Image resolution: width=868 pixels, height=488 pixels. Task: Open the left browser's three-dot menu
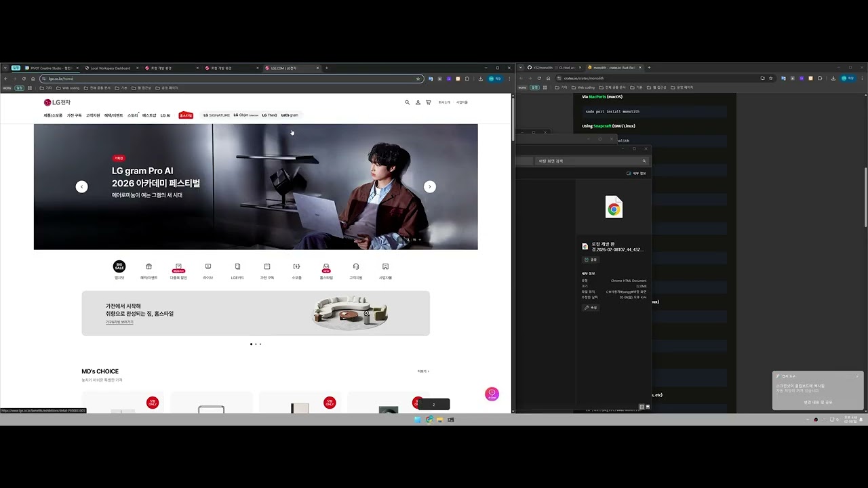(509, 79)
